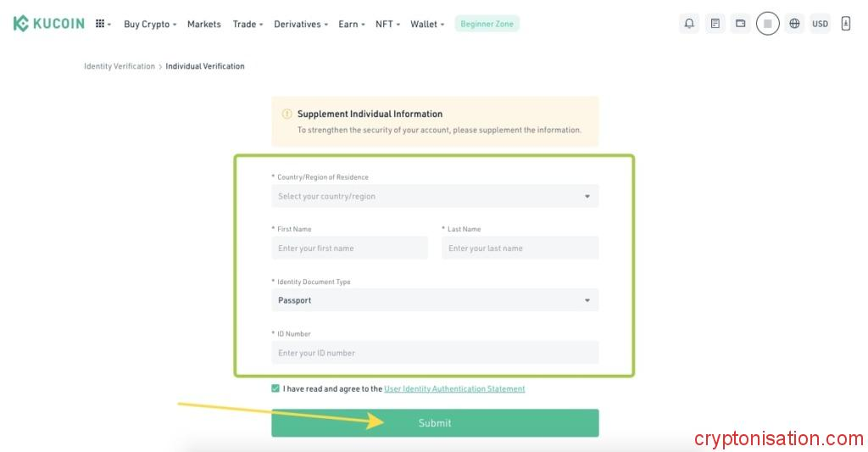This screenshot has width=868, height=452.
Task: Expand the Buy Crypto menu
Action: pyautogui.click(x=150, y=24)
